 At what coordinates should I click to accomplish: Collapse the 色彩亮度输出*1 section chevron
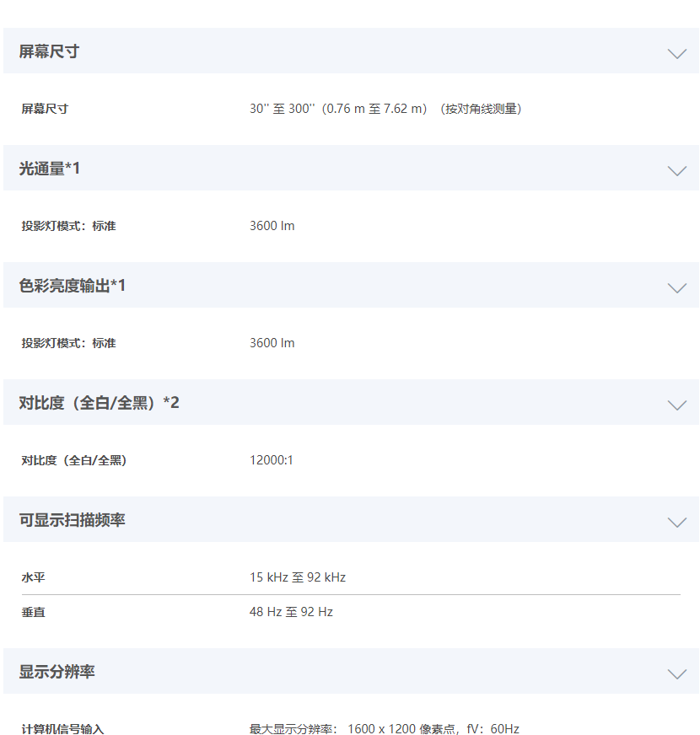tap(676, 287)
